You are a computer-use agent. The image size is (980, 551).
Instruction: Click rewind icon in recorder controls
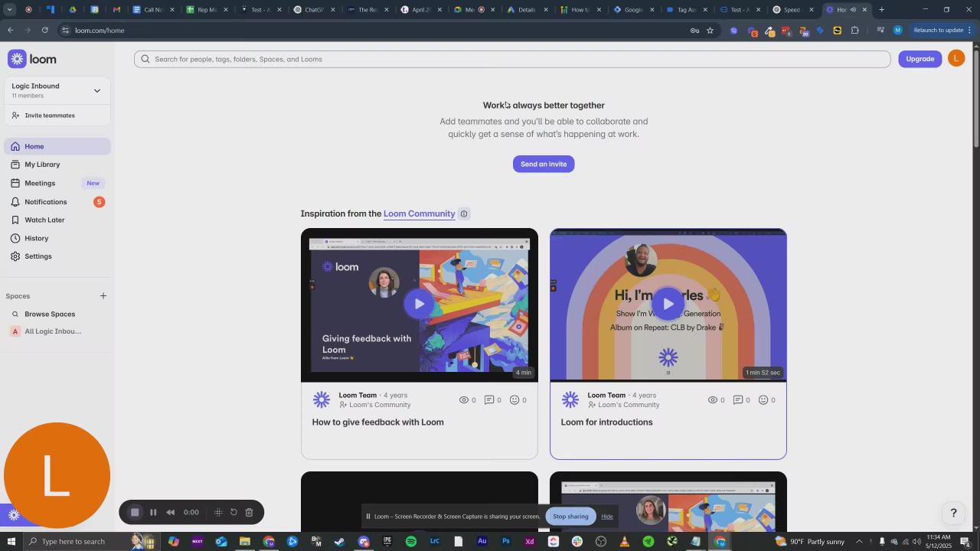pyautogui.click(x=170, y=513)
